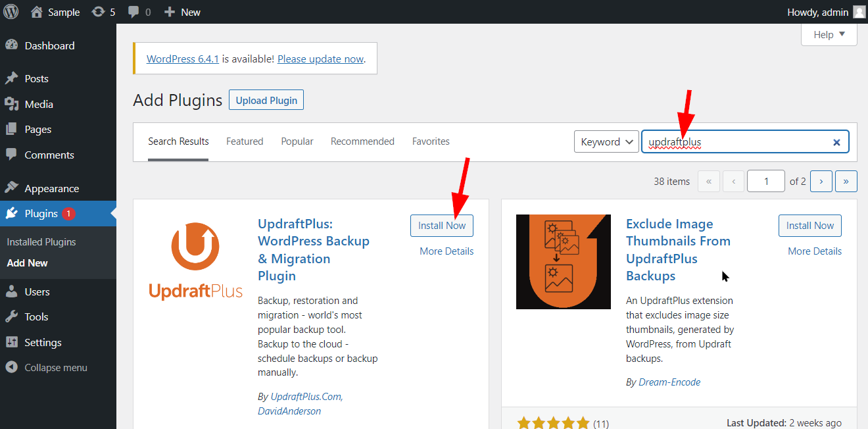Open the admin avatar in top bar
The image size is (868, 429).
(859, 12)
